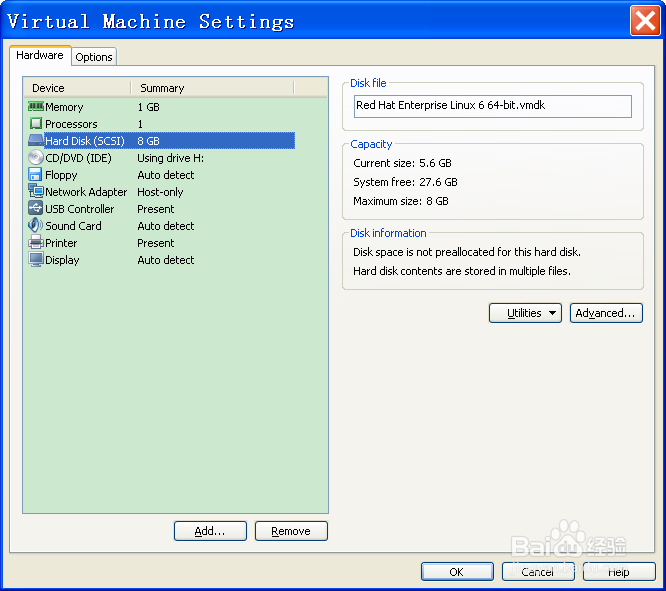Image resolution: width=666 pixels, height=591 pixels.
Task: Sort by the Summary column header
Action: click(212, 88)
